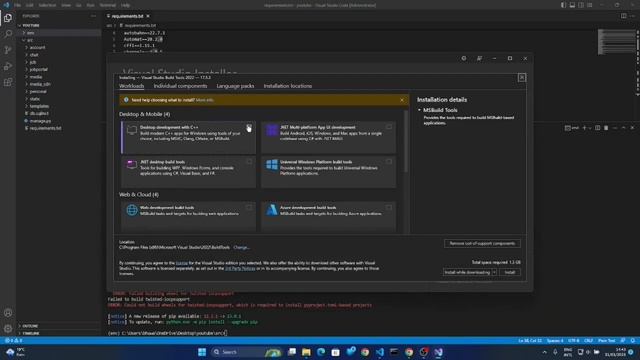This screenshot has width=640, height=360.
Task: Close the installer workloads dialog
Action: (522, 78)
